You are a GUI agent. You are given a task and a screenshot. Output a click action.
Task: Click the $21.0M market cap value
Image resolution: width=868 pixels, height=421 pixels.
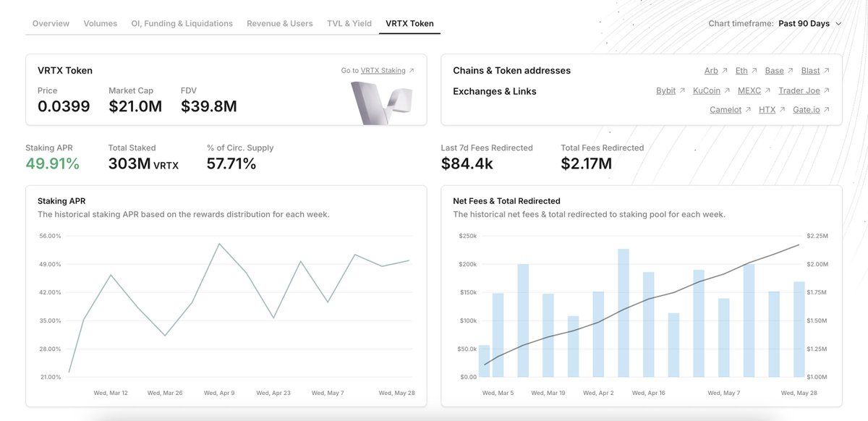tap(135, 107)
